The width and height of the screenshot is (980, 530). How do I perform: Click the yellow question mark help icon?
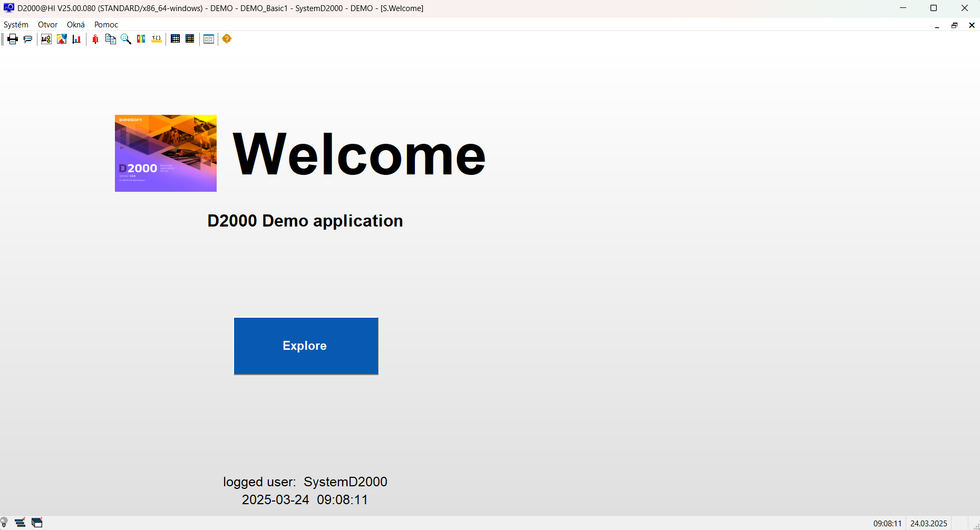(x=227, y=39)
